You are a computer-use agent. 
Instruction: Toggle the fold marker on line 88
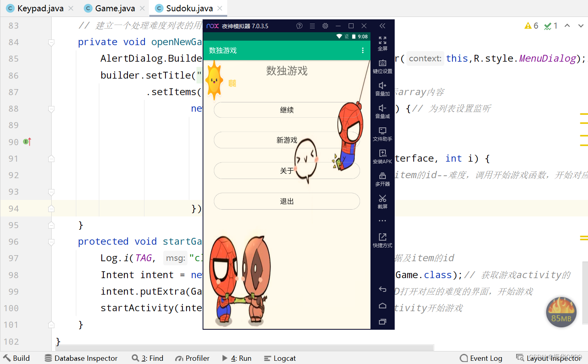click(x=51, y=109)
